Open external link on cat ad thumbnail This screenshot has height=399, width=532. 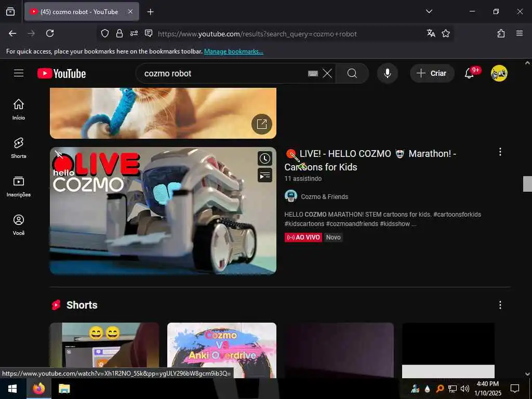(262, 124)
